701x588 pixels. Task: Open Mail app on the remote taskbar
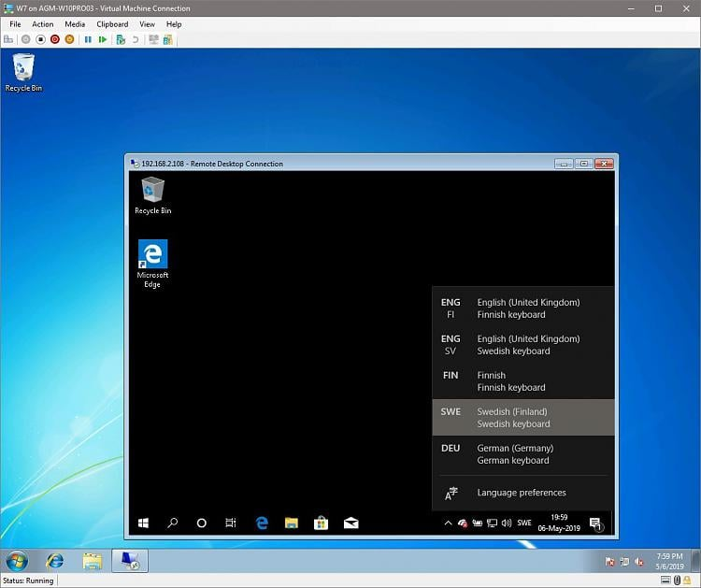coord(350,523)
